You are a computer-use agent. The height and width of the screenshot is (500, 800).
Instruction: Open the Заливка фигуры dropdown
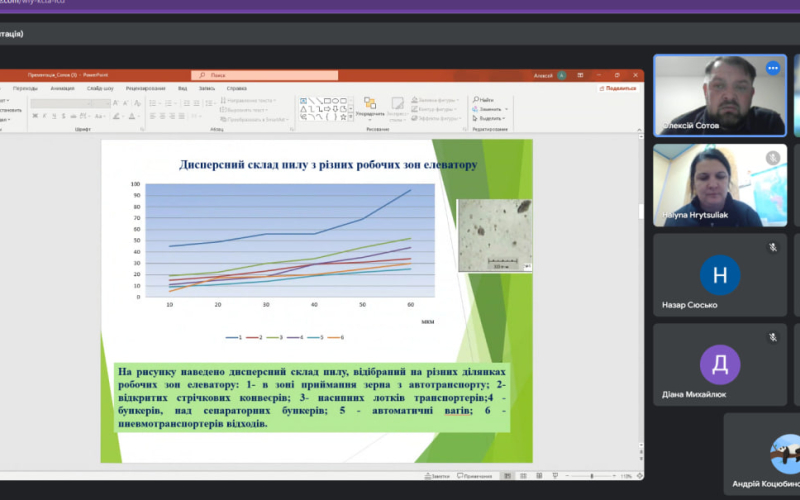435,100
